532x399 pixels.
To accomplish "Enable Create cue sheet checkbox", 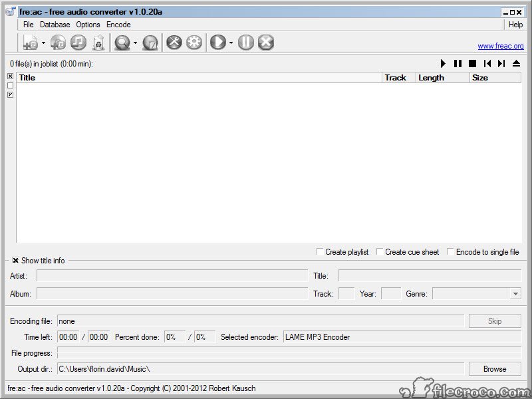I will coord(380,251).
